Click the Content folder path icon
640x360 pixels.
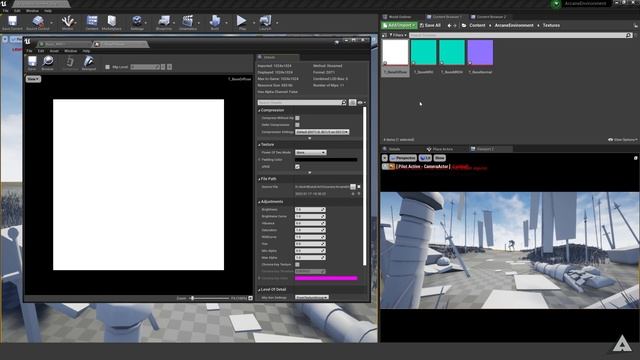click(x=464, y=25)
